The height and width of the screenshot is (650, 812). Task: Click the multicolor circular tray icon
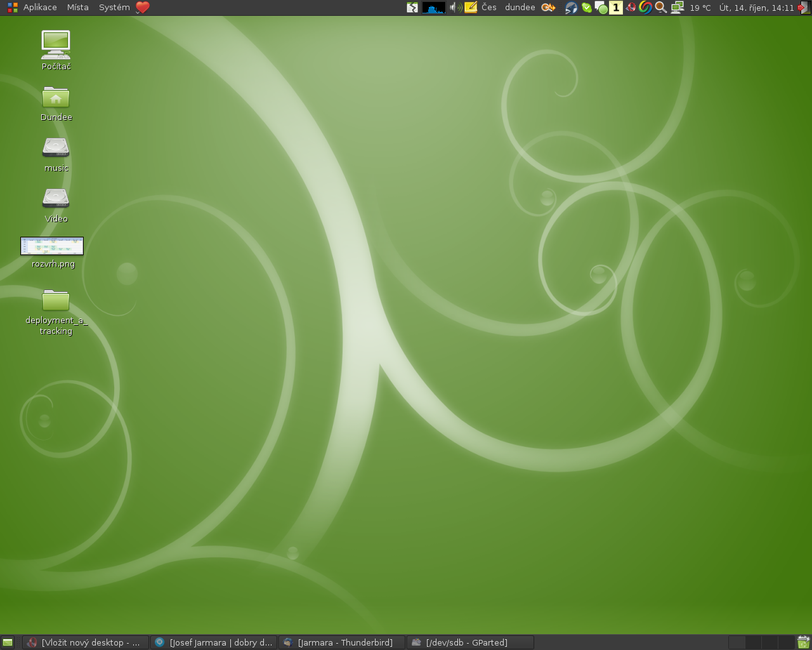646,8
